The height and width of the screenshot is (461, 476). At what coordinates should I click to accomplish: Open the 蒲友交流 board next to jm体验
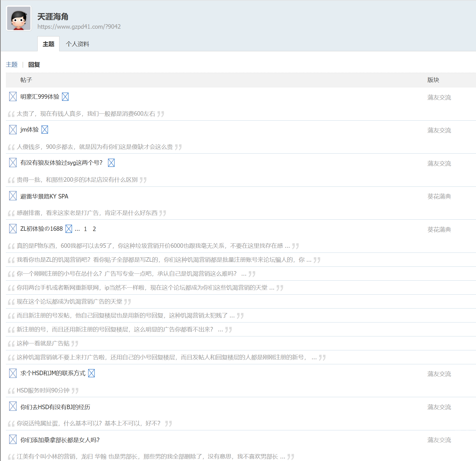pos(439,130)
